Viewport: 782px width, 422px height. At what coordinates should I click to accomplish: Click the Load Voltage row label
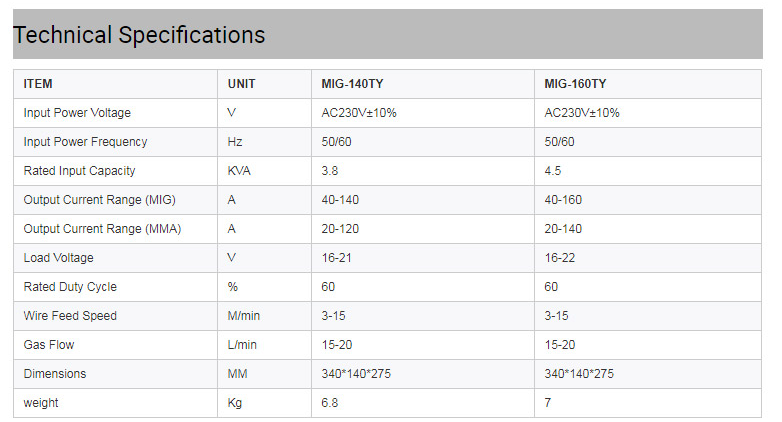[x=57, y=258]
